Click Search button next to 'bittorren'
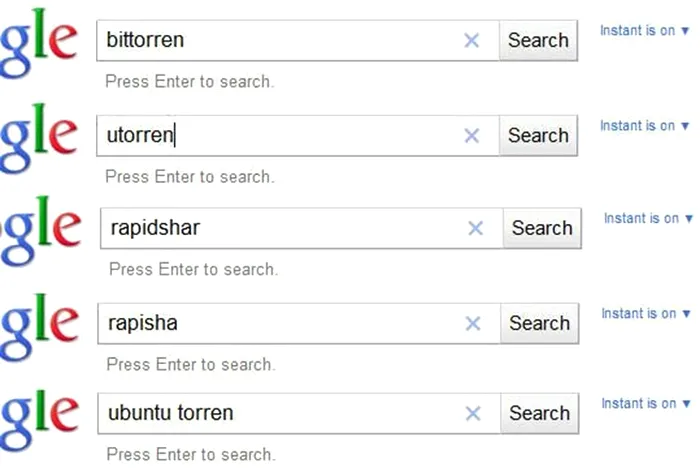700x476 pixels. point(538,41)
